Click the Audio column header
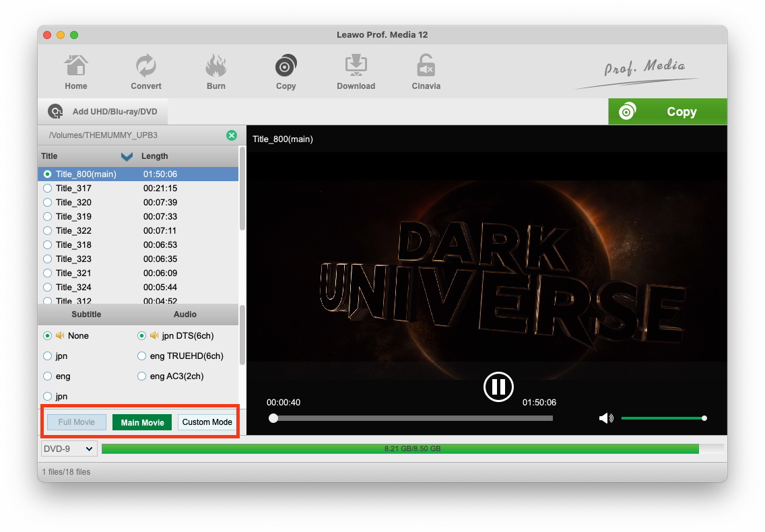The image size is (765, 532). pyautogui.click(x=185, y=314)
